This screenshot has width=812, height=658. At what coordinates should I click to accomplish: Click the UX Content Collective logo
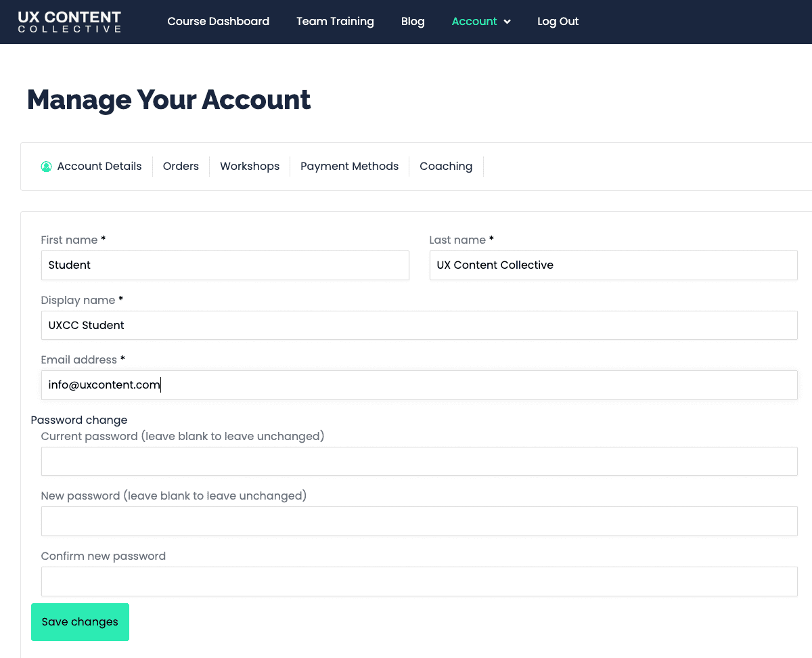coord(70,22)
